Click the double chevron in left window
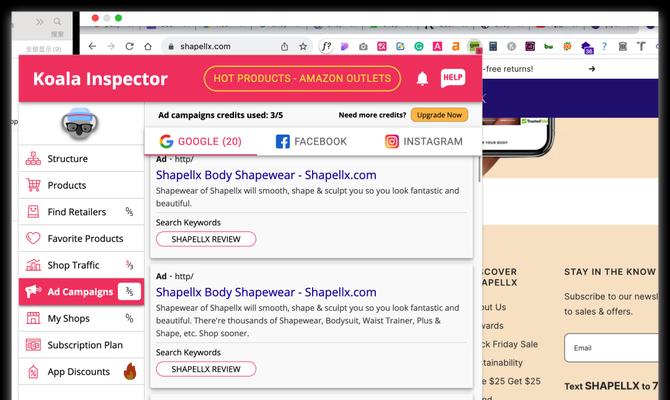 coord(40,21)
